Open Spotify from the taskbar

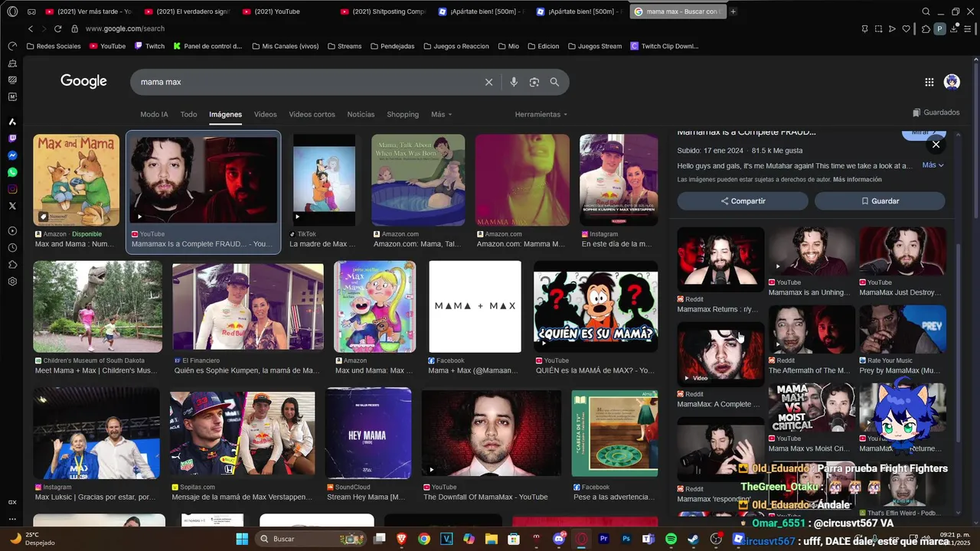[671, 539]
